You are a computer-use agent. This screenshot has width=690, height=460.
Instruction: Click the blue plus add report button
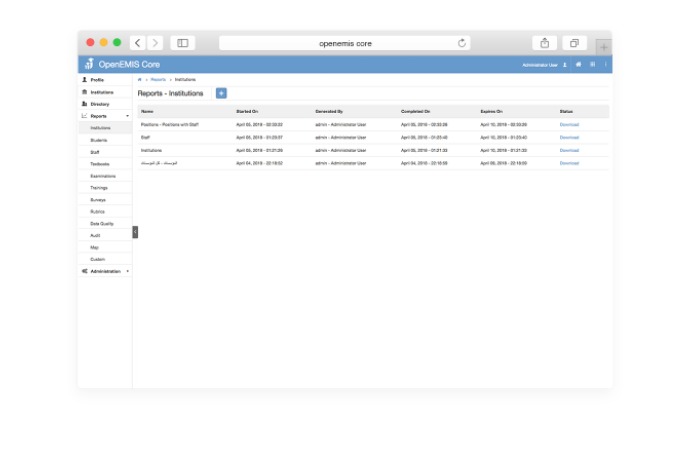221,93
